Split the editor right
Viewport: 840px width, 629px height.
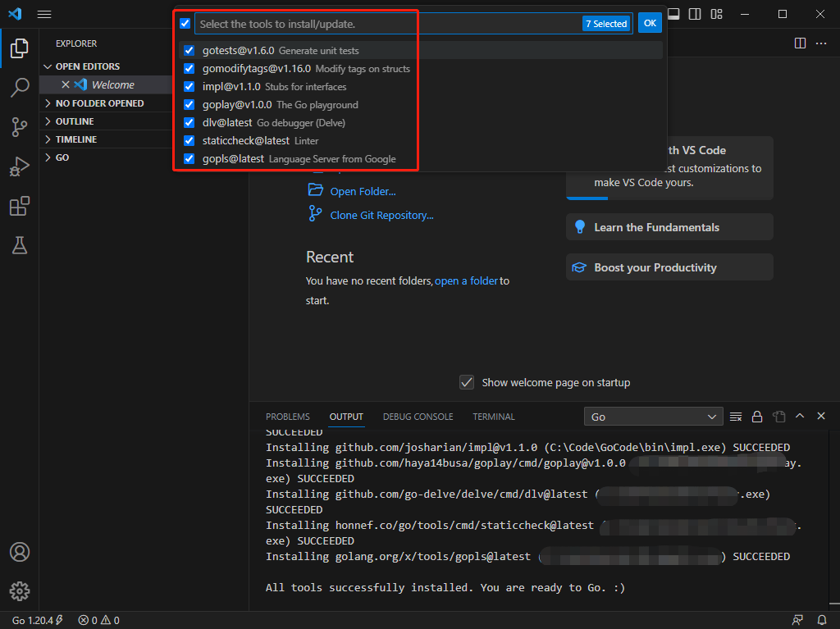click(x=800, y=43)
